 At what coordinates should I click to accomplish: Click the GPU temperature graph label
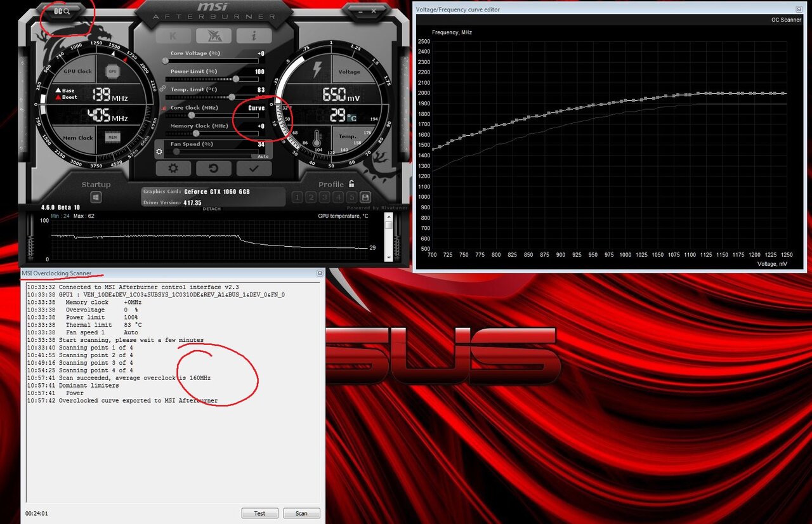[343, 216]
